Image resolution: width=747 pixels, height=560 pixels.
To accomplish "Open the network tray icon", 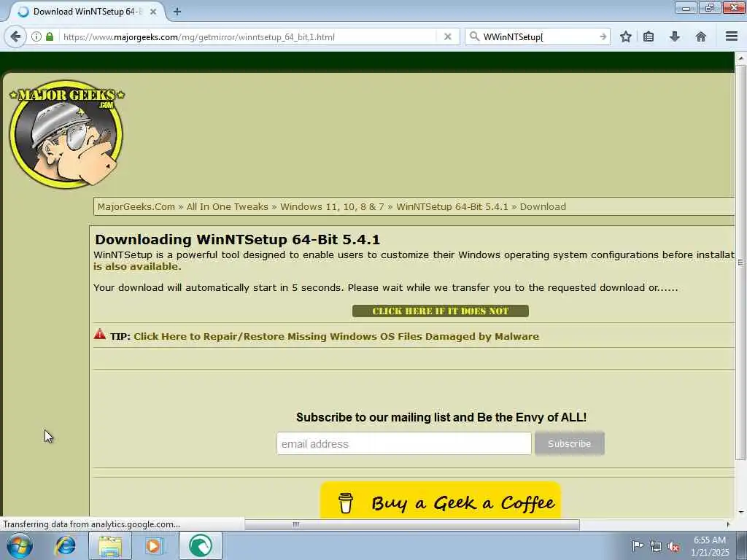I will tap(656, 546).
